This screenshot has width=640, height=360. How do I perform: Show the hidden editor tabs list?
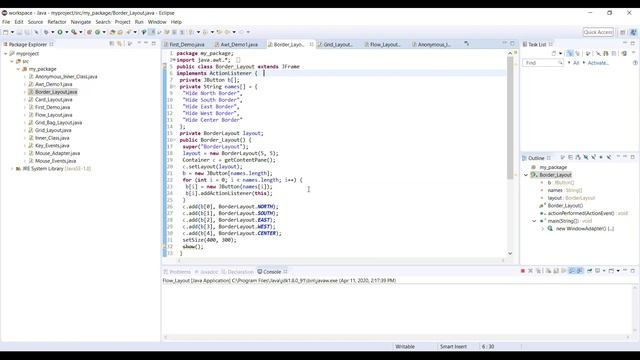[467, 44]
